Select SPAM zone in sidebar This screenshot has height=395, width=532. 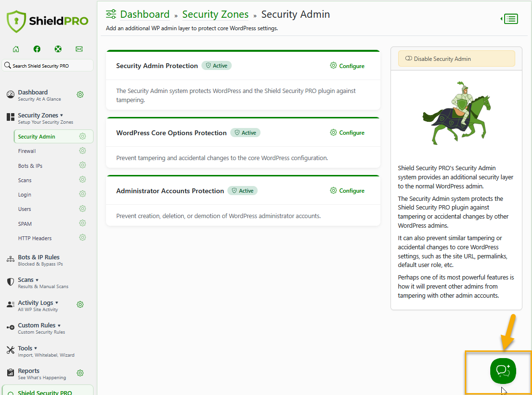pyautogui.click(x=25, y=224)
